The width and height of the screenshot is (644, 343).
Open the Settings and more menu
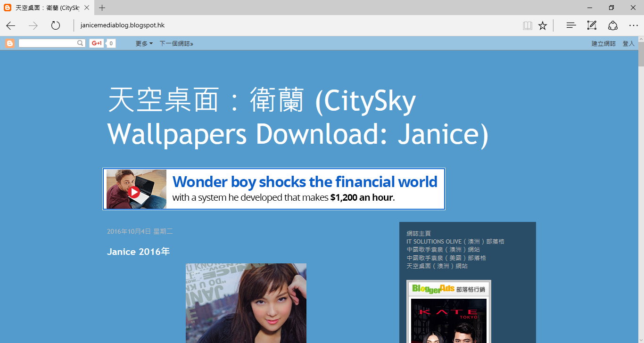pos(634,25)
